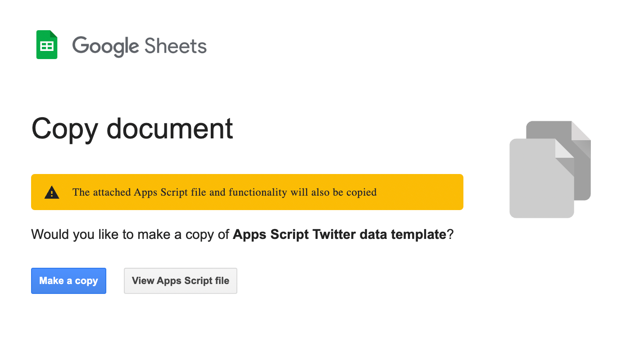The width and height of the screenshot is (644, 339).
Task: Click the "Sheets" word in the header
Action: [x=176, y=46]
